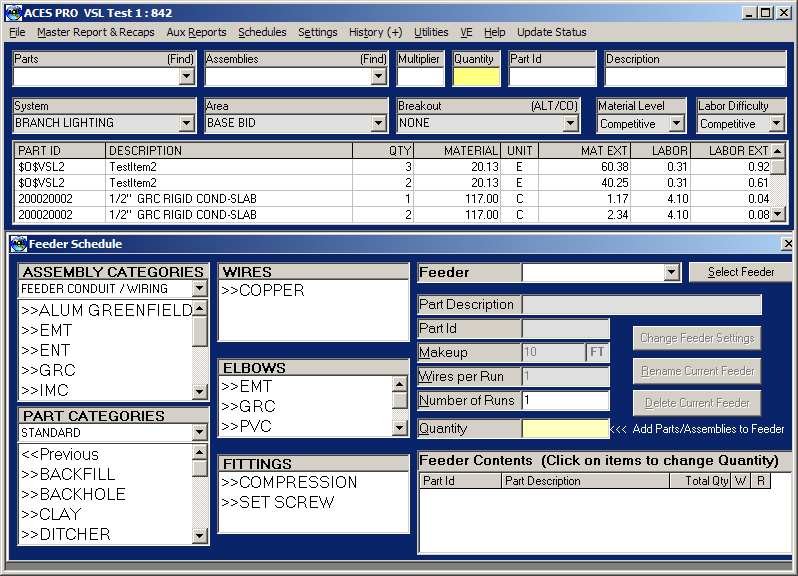Click the Elbows list scroll down arrow

pyautogui.click(x=400, y=428)
